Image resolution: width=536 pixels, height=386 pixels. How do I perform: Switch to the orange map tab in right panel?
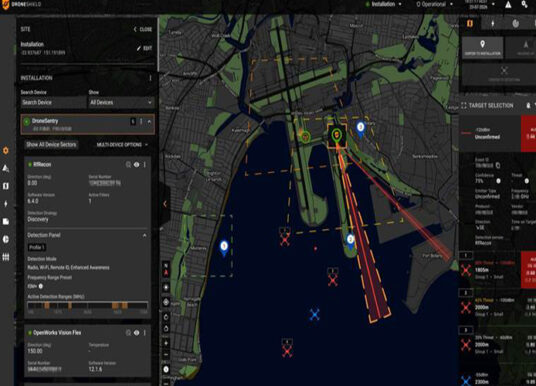click(x=470, y=24)
